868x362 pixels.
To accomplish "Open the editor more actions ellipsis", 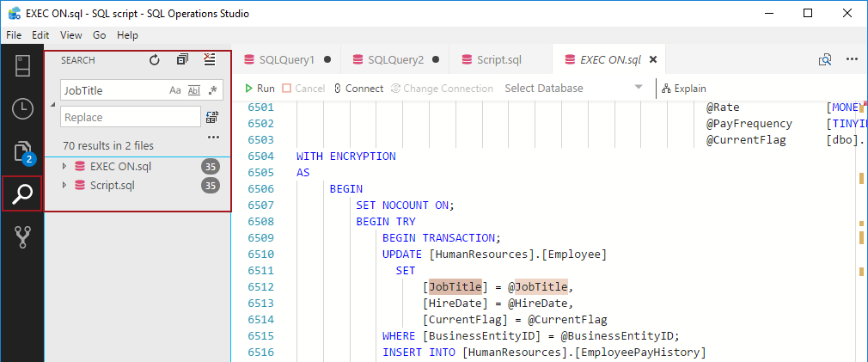I will [x=852, y=60].
